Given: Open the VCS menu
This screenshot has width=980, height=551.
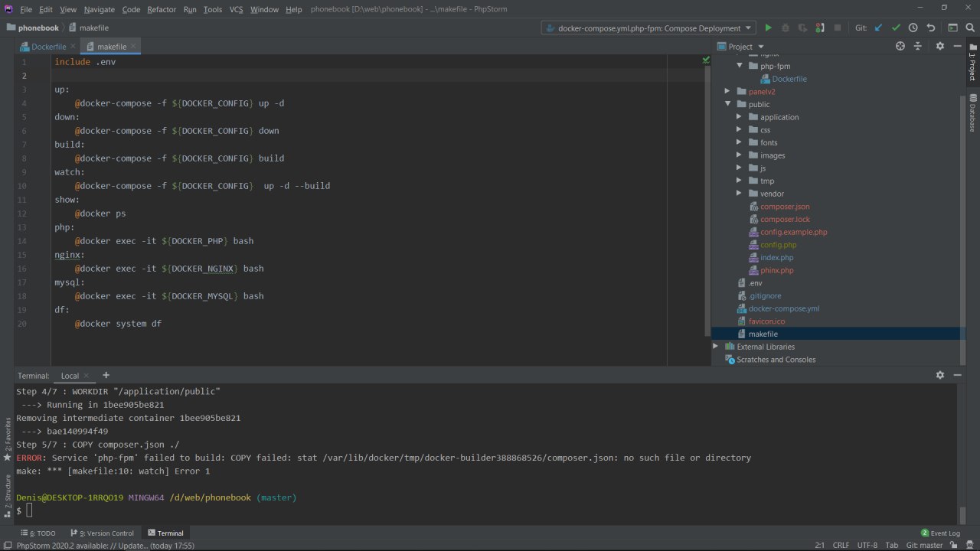Looking at the screenshot, I should [236, 9].
